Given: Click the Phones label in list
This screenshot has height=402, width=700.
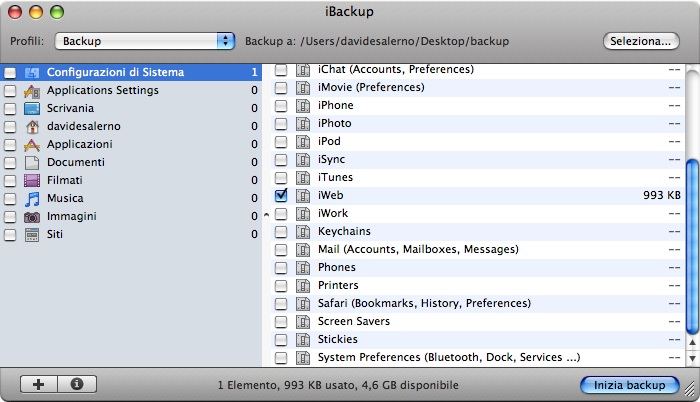Looking at the screenshot, I should coord(337,267).
